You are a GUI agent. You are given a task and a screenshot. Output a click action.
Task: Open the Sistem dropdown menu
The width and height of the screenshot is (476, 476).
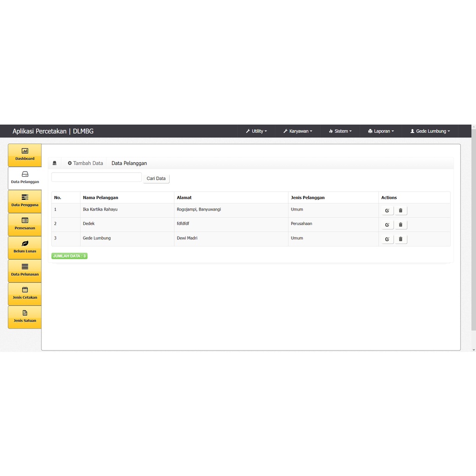pyautogui.click(x=340, y=131)
